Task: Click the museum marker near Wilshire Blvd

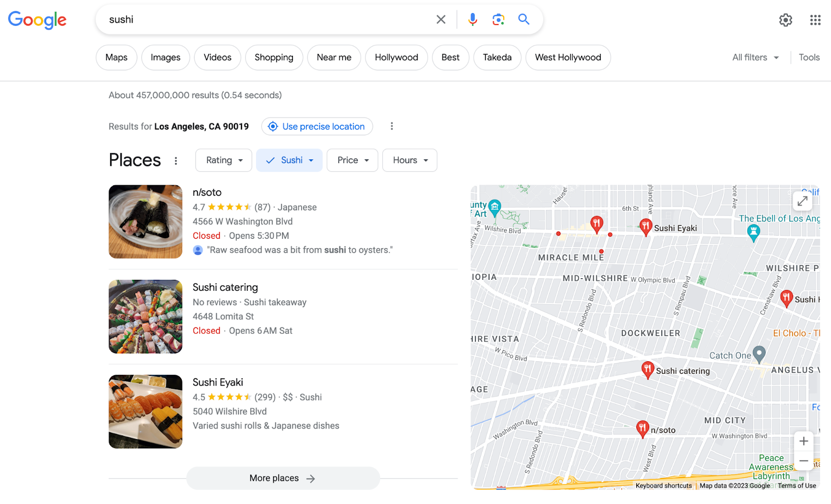Action: [x=495, y=208]
